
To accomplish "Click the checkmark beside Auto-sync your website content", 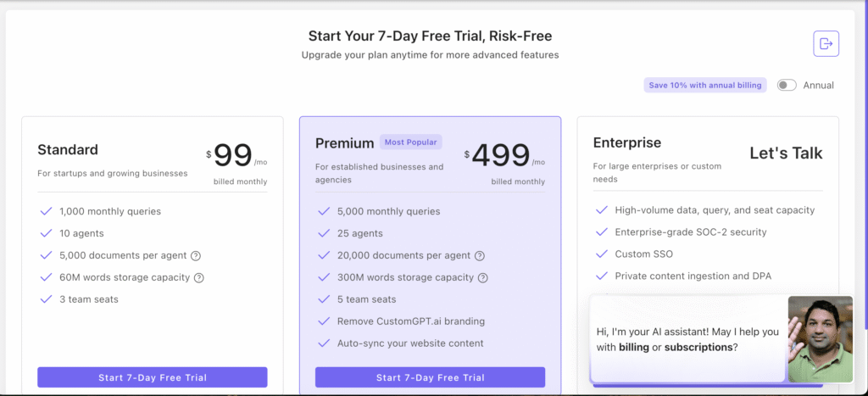I will point(323,343).
